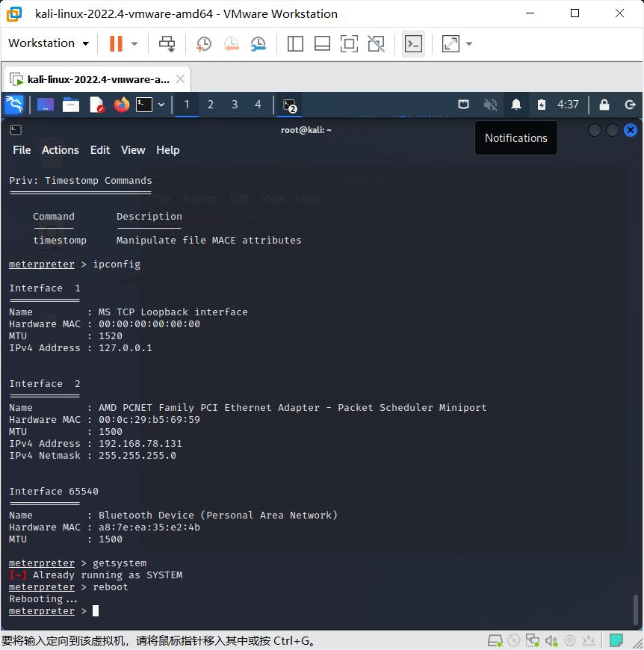Click the USB device status icon

tap(589, 641)
